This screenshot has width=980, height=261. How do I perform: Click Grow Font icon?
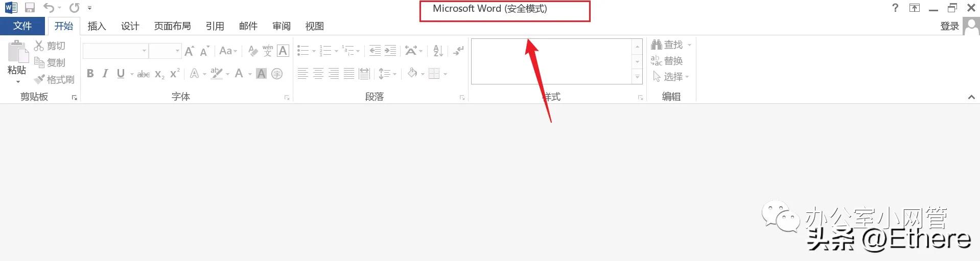[x=189, y=51]
